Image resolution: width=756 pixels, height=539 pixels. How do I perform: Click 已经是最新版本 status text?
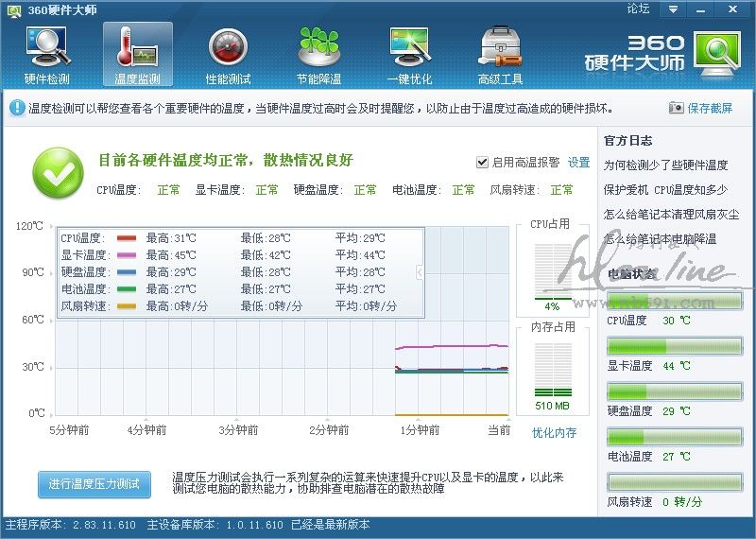coord(330,525)
